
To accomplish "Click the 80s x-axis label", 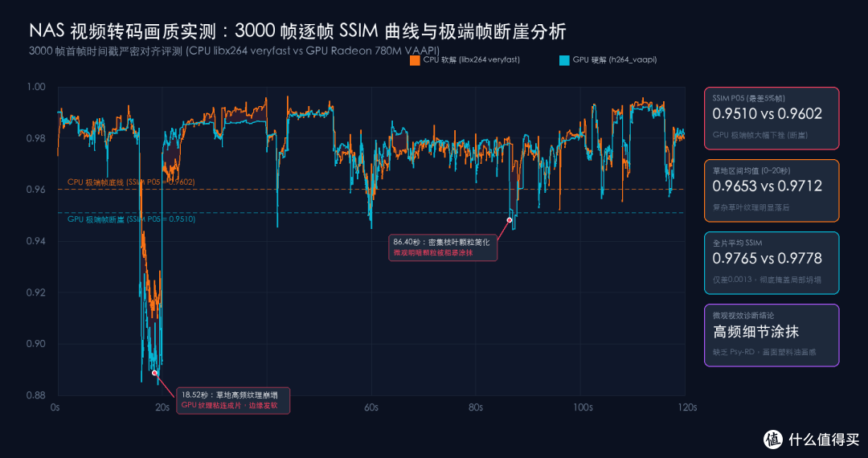I will click(476, 407).
